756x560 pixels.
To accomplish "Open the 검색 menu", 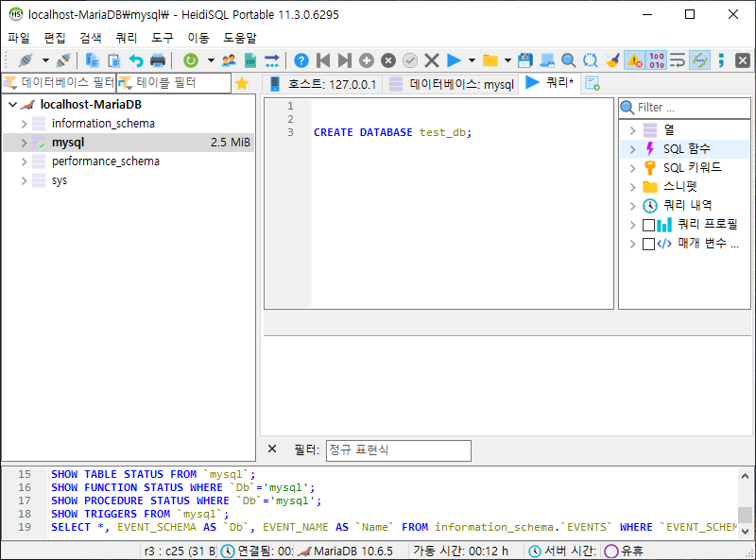I will coord(91,38).
